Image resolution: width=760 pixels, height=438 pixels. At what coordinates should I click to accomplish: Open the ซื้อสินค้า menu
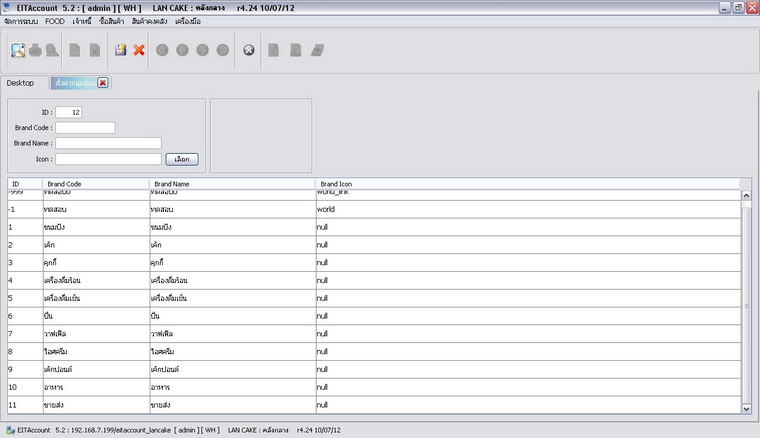[x=111, y=21]
